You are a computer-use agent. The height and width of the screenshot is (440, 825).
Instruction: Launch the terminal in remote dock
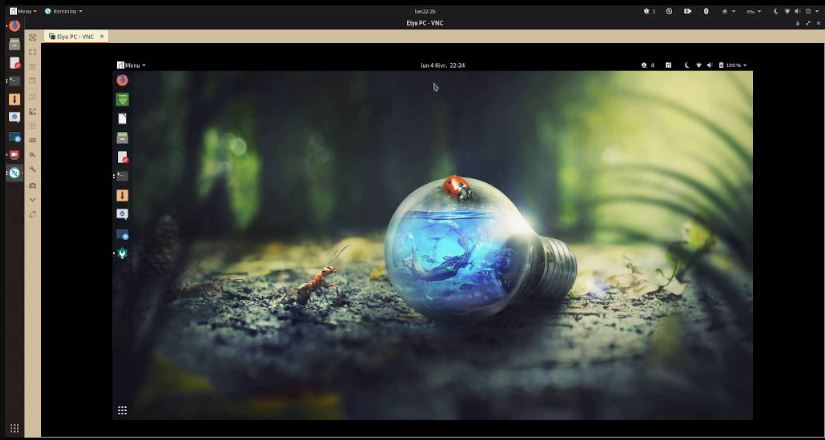click(x=122, y=176)
